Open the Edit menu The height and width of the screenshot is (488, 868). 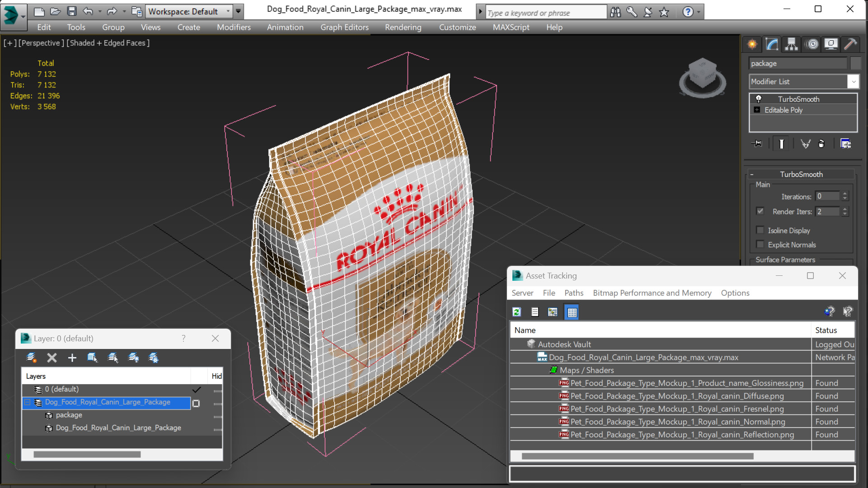tap(44, 27)
